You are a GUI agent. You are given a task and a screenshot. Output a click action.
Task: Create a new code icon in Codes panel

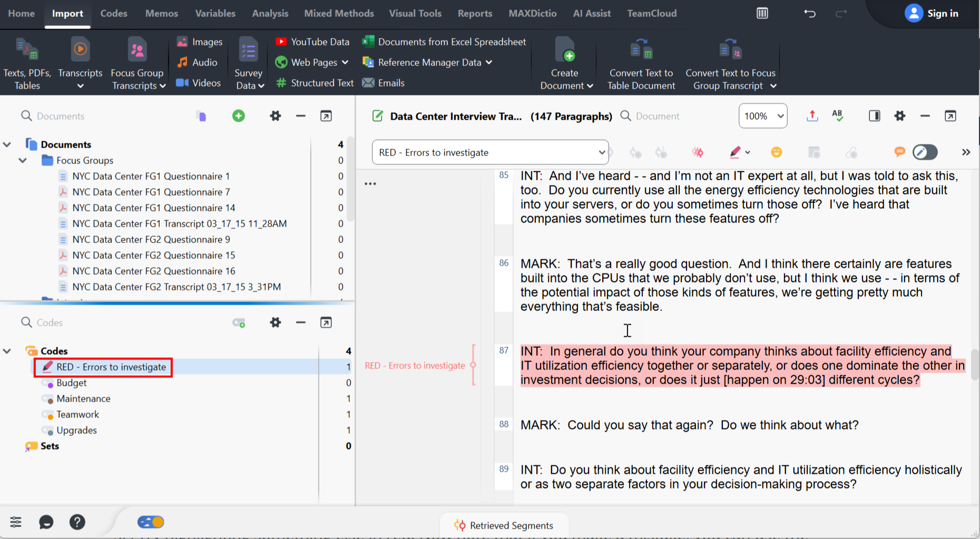point(239,322)
